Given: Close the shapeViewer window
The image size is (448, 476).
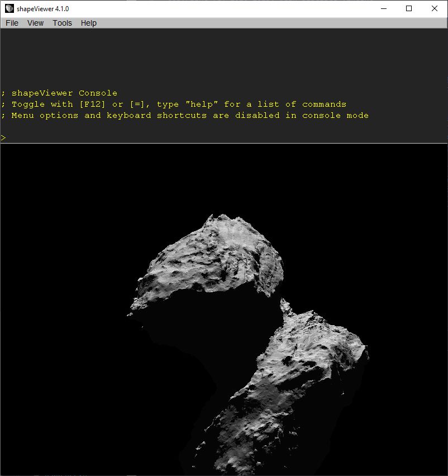Looking at the screenshot, I should click(435, 8).
